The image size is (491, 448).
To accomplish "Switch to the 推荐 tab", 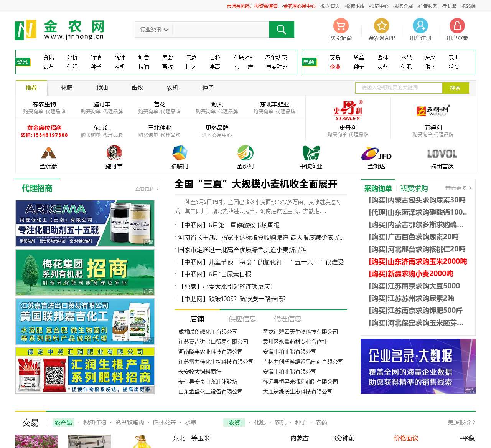I will tap(31, 88).
